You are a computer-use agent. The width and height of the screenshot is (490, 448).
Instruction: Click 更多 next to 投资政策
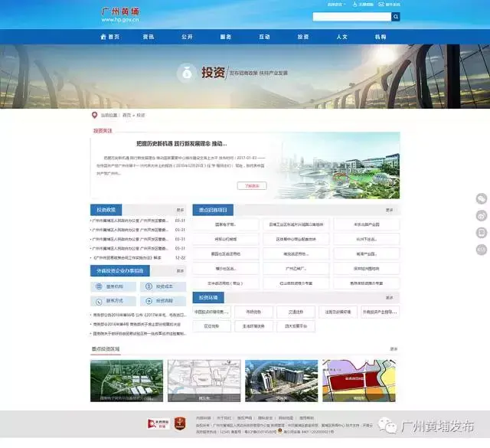pos(181,210)
